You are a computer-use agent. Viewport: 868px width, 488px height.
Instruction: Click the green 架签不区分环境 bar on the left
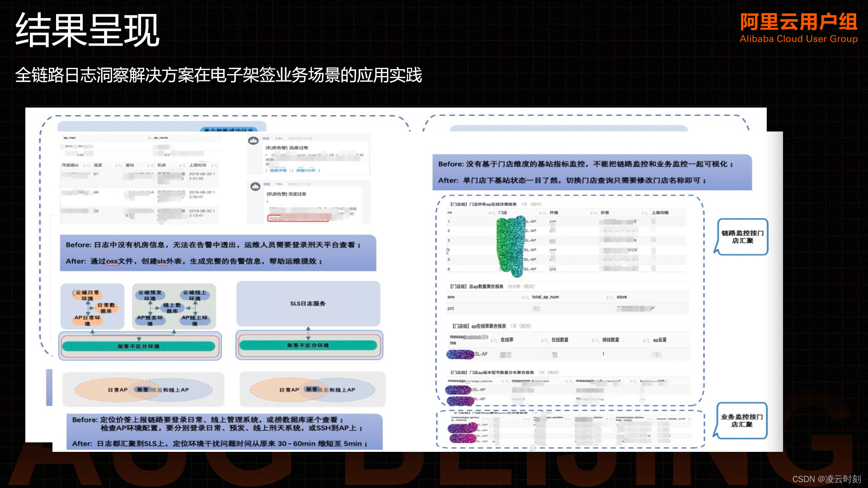point(138,347)
